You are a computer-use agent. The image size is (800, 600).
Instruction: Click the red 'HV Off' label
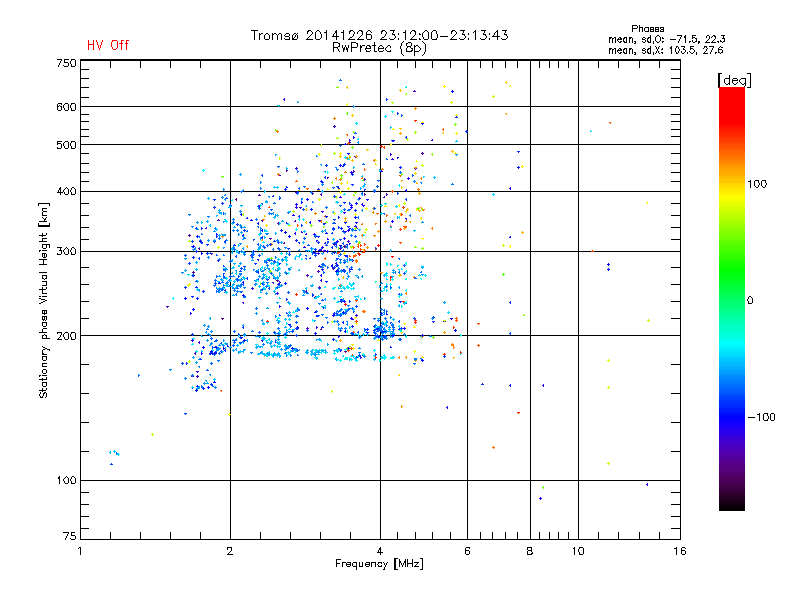(108, 45)
